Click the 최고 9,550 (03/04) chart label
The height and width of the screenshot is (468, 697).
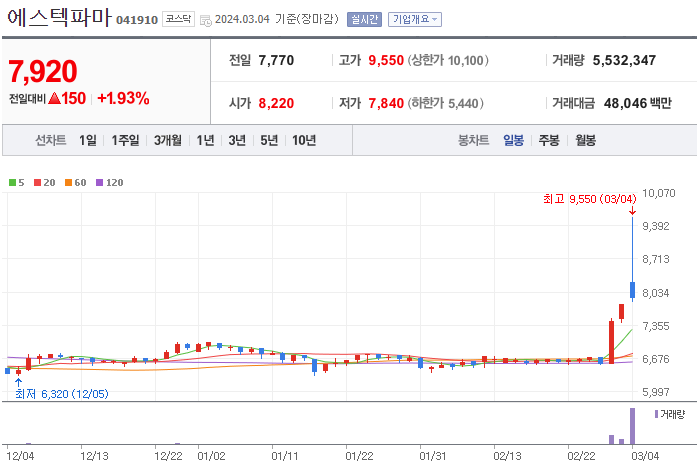(590, 199)
